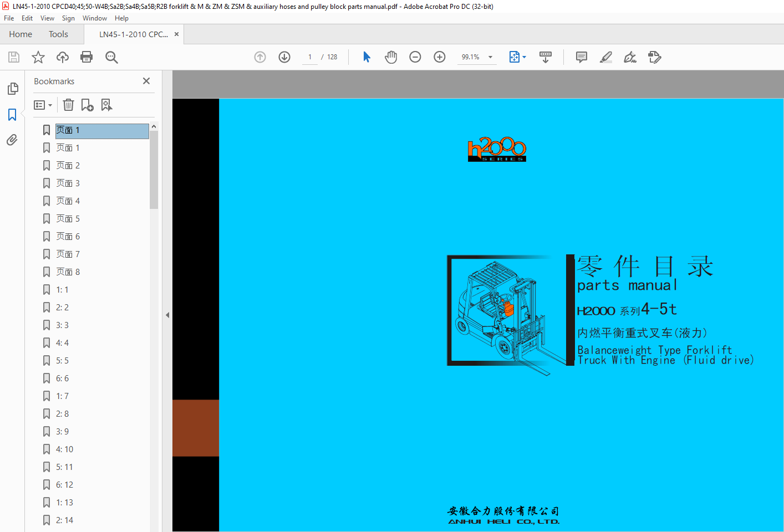
Task: Open bookmark 页面 4
Action: click(68, 201)
